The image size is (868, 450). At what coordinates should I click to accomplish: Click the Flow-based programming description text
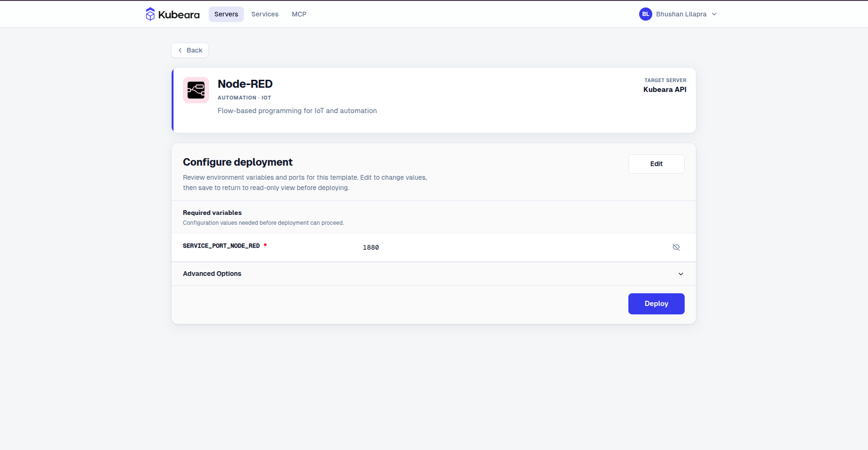point(297,111)
